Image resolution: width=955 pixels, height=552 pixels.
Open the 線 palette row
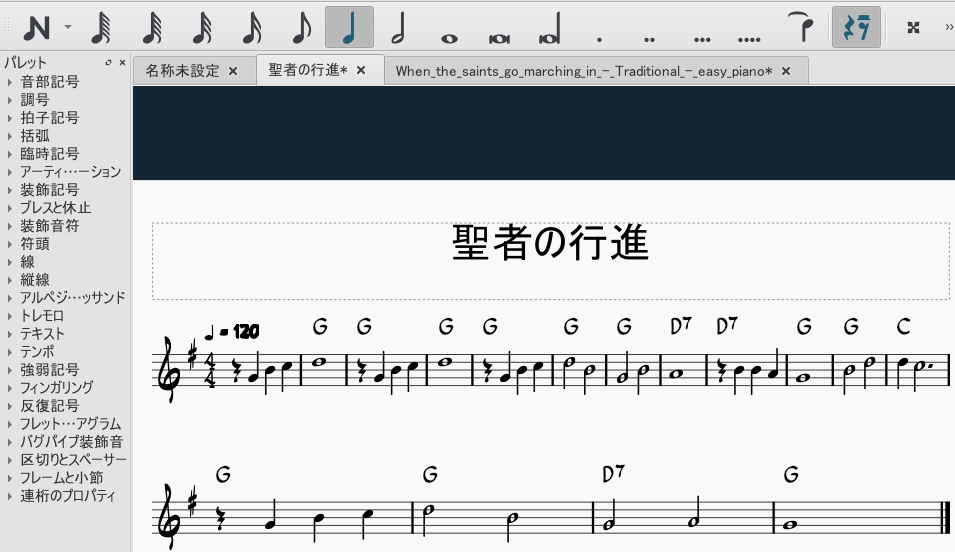(66, 261)
